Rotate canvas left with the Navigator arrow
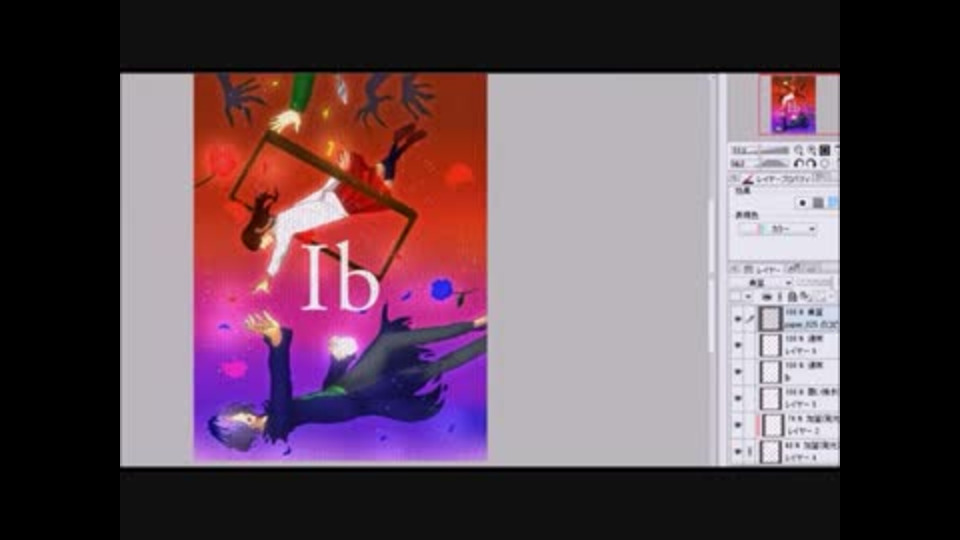Image resolution: width=960 pixels, height=540 pixels. coord(798,163)
